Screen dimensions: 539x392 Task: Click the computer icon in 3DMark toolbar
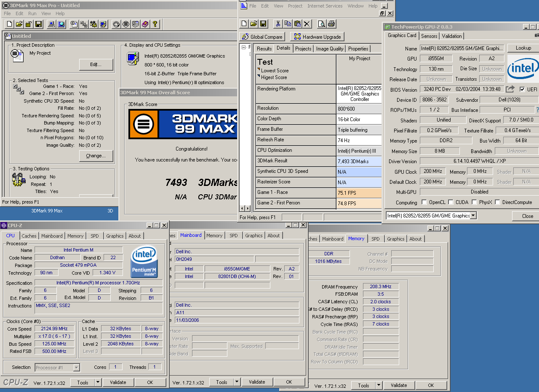coord(51,24)
